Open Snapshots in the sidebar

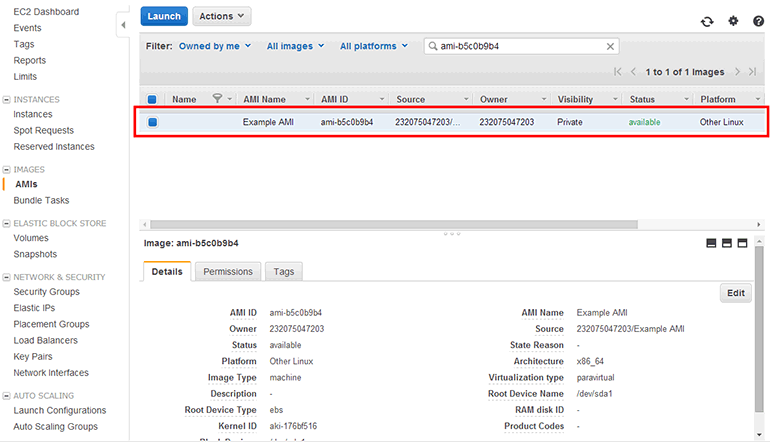35,254
